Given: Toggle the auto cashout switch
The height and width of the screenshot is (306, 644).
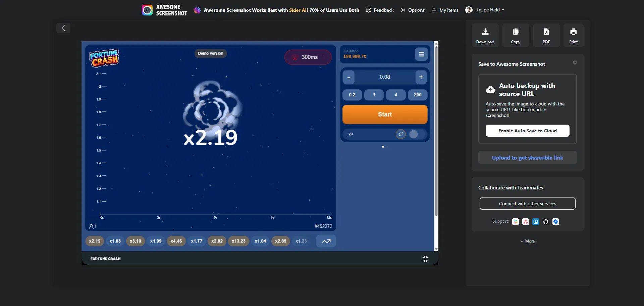Looking at the screenshot, I should 418,134.
